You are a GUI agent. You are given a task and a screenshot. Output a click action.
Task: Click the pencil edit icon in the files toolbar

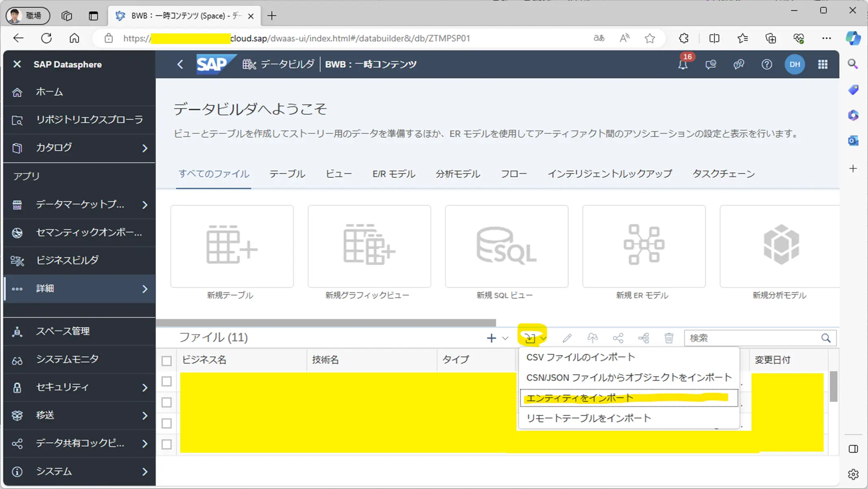point(567,338)
